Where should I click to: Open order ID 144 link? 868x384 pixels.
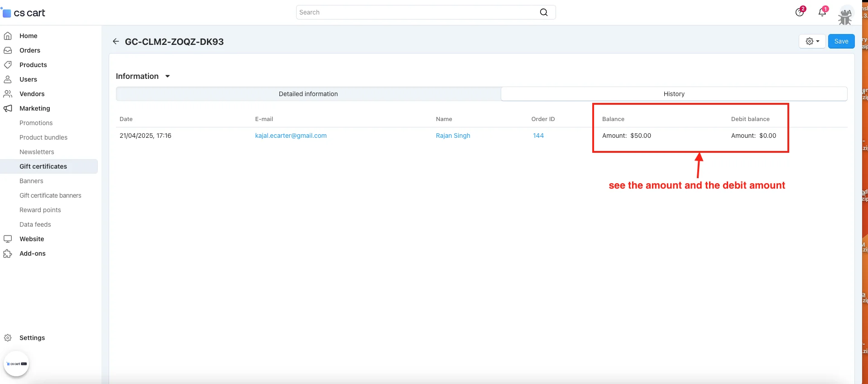click(538, 136)
